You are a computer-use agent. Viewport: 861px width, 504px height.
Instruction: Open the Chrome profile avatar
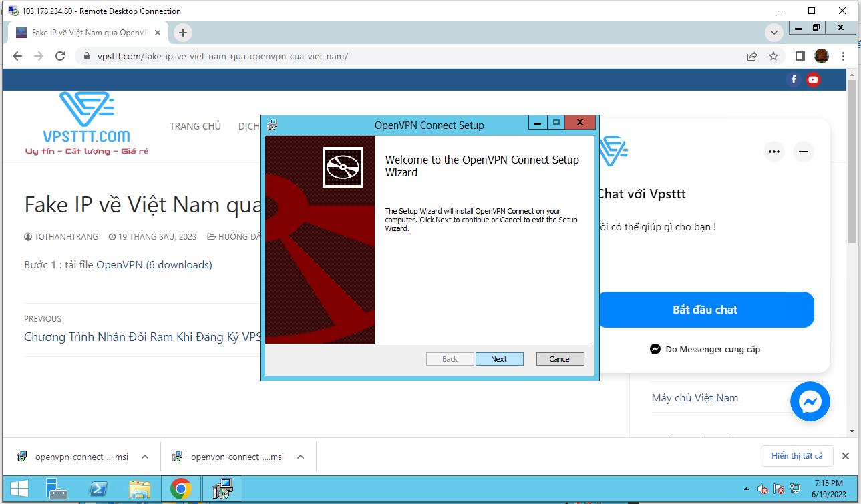[822, 56]
